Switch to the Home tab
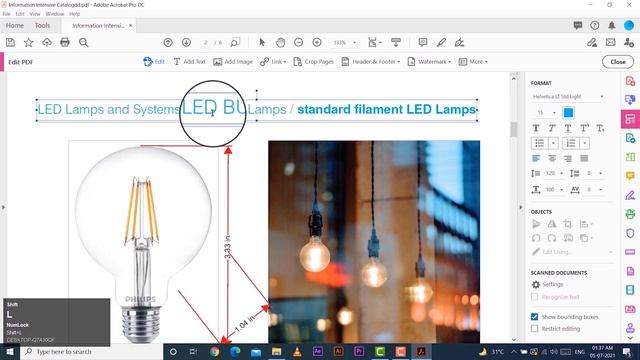 pos(15,25)
